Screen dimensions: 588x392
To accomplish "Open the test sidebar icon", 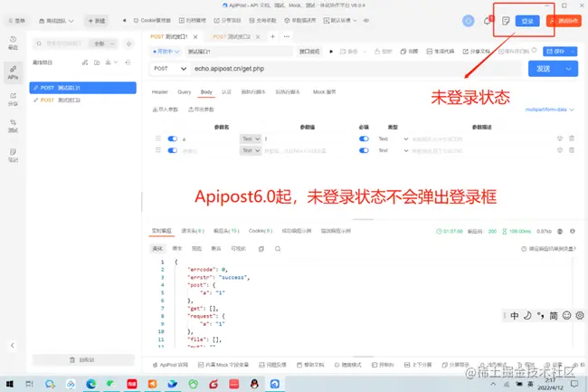I will pos(14,126).
